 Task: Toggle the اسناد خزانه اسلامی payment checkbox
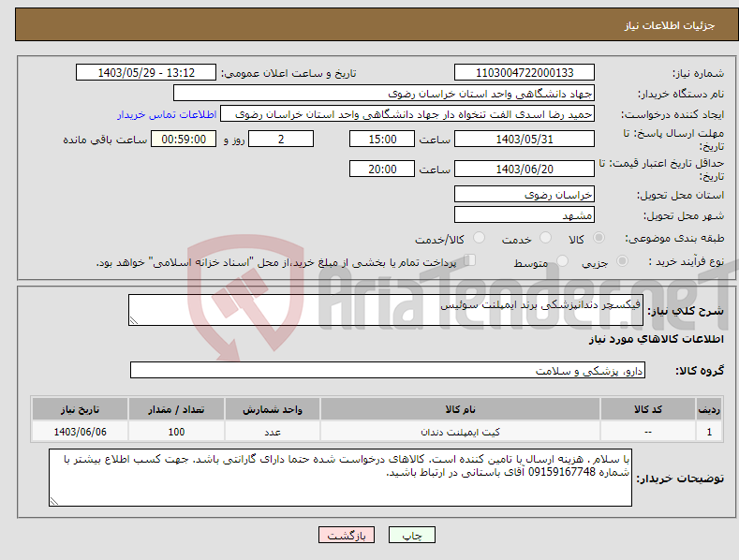469,260
